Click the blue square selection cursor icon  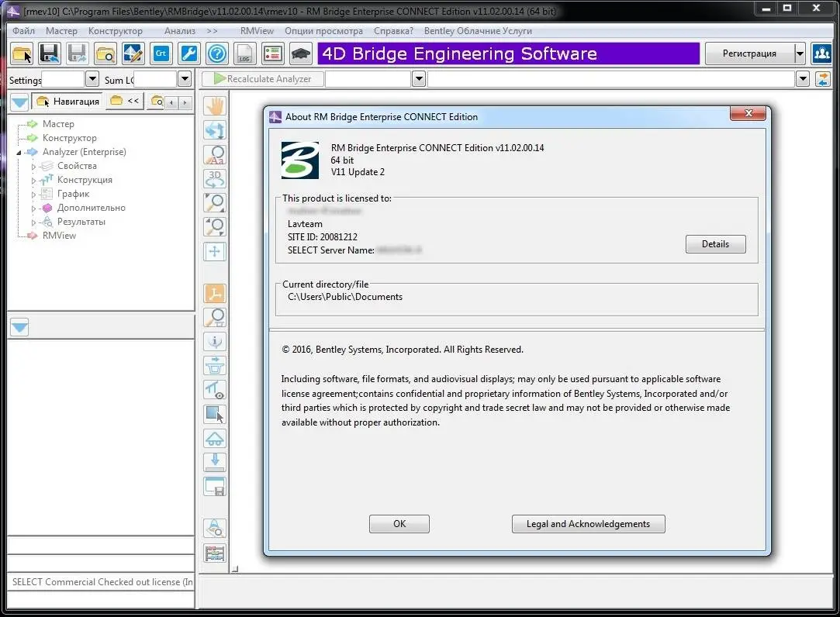click(215, 415)
